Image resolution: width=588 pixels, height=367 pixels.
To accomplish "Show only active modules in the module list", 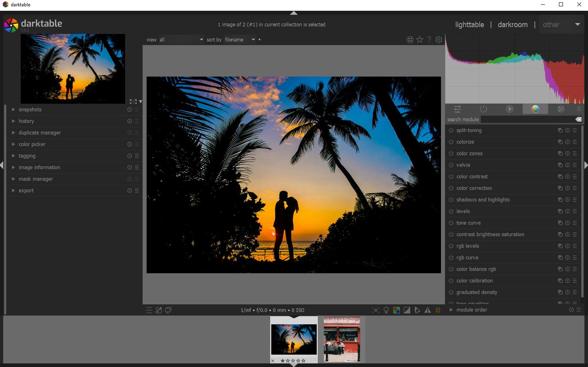I will point(484,109).
